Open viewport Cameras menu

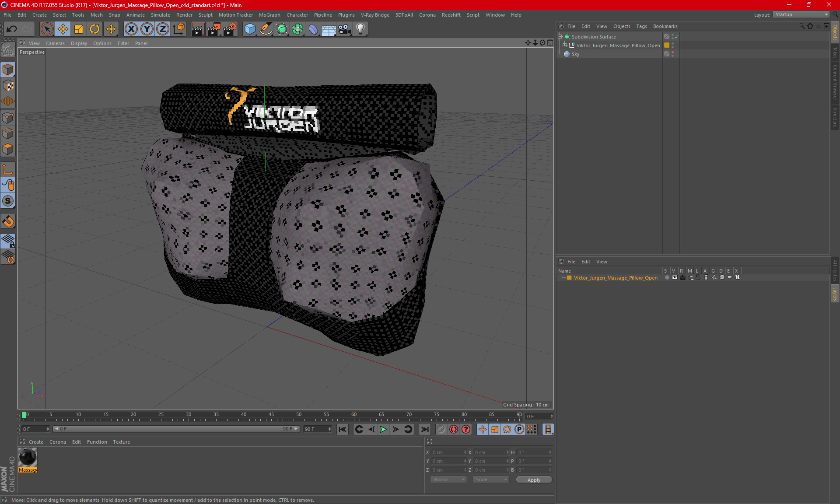coord(55,43)
